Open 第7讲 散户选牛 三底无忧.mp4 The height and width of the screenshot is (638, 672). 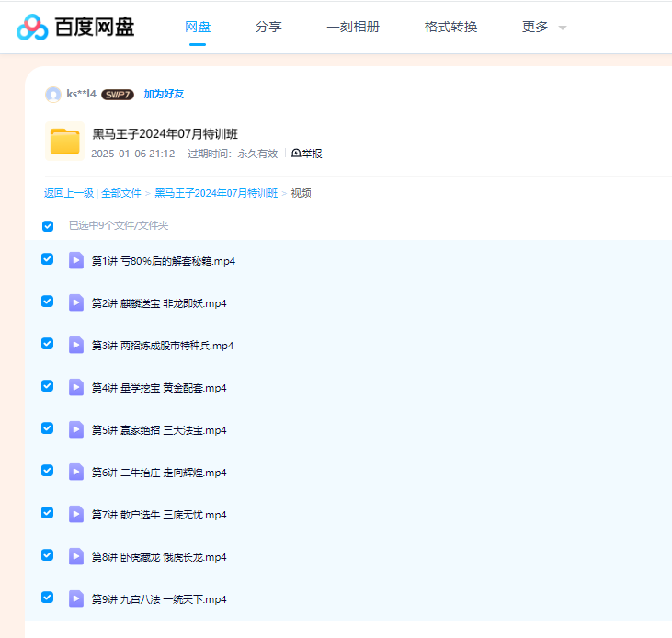pos(159,515)
